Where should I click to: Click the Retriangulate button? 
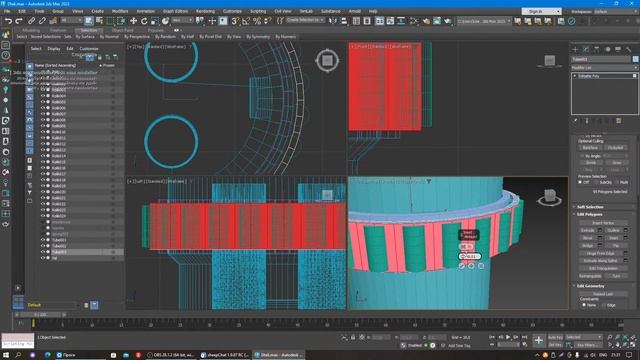tap(590, 276)
